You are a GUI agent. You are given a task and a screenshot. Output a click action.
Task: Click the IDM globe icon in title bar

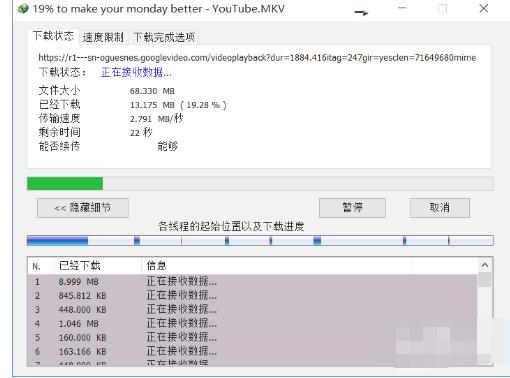(x=23, y=8)
